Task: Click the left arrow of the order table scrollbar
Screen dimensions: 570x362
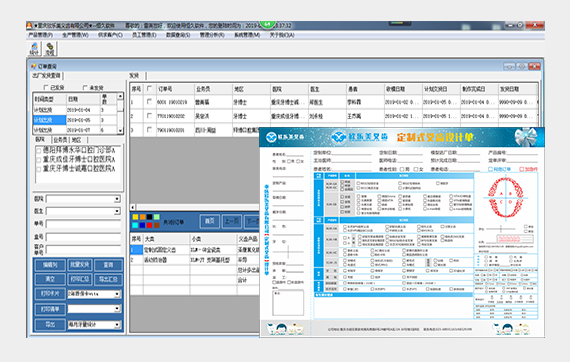Action: tap(133, 207)
